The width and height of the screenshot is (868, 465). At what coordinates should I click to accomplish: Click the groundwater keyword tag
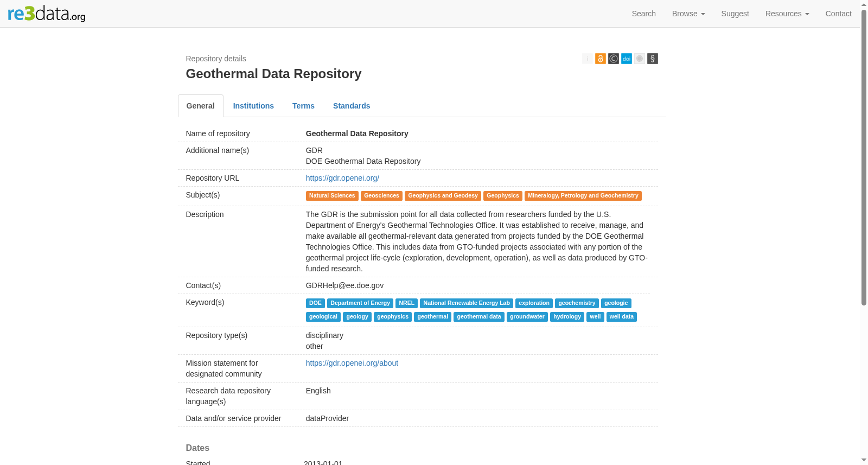[527, 317]
